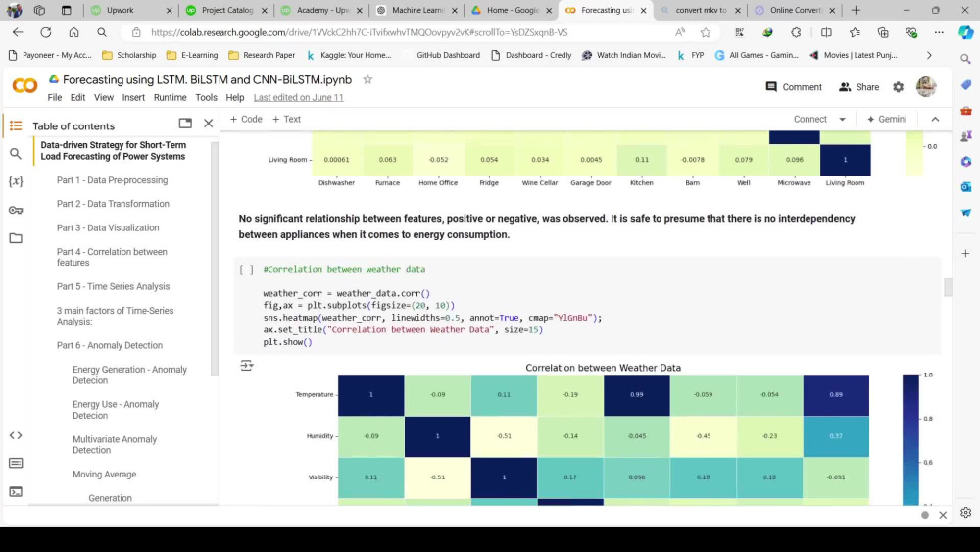Open the Code snippets icon
Screen dimensions: 980x552
(16, 435)
